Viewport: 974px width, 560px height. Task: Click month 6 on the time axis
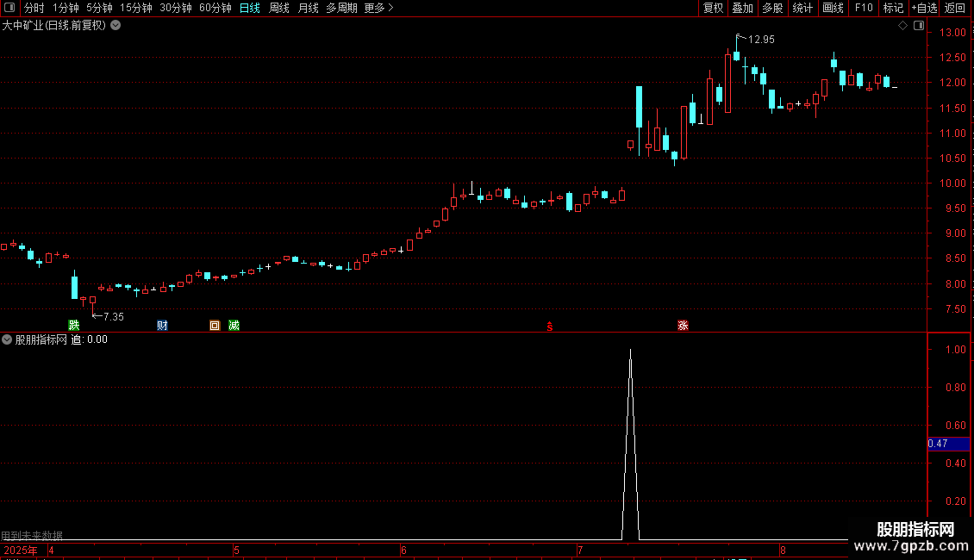pyautogui.click(x=403, y=551)
